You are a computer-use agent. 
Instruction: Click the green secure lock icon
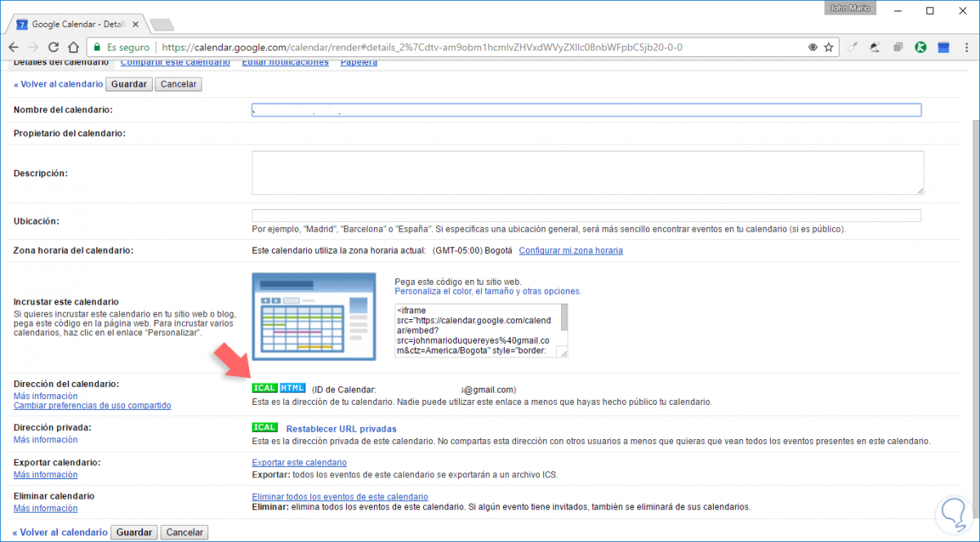pos(97,47)
